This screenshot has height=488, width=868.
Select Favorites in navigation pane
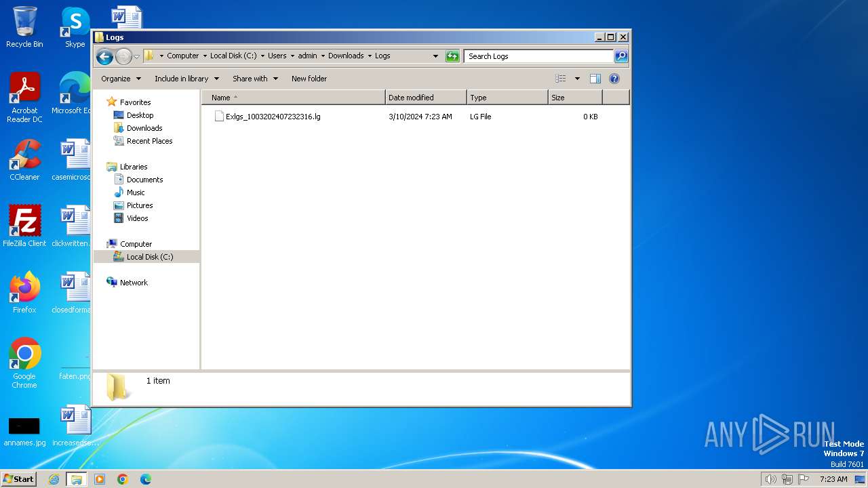click(x=135, y=102)
